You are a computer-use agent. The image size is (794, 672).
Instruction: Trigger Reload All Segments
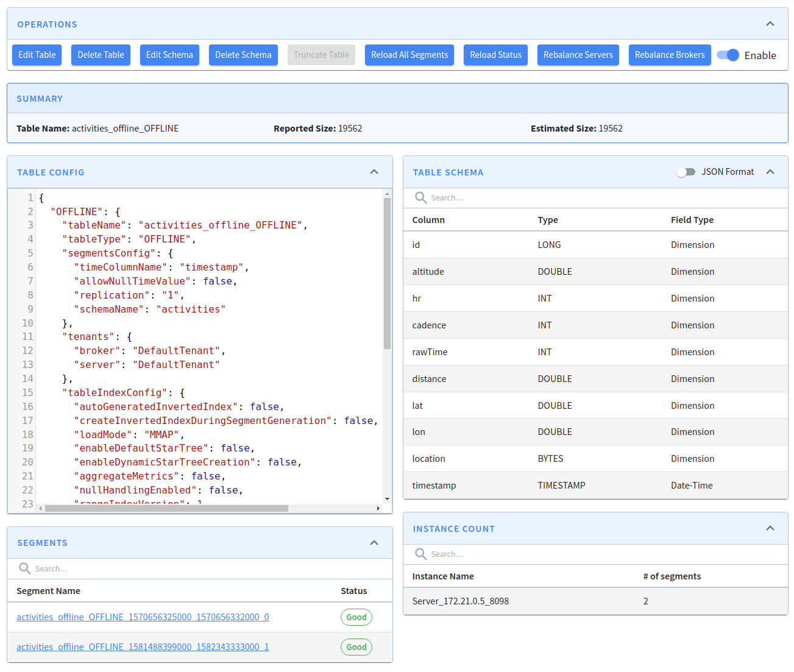[x=409, y=55]
